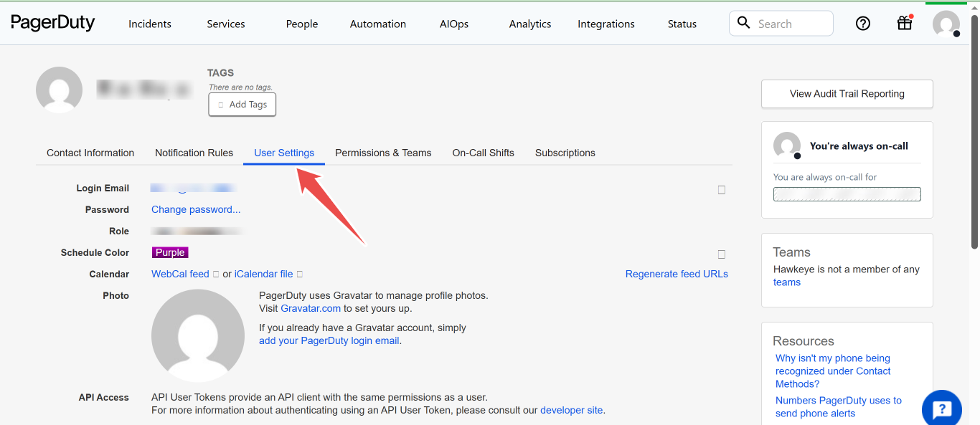Click the PagerDuty logo
Viewport: 980px width, 425px height.
[x=53, y=22]
